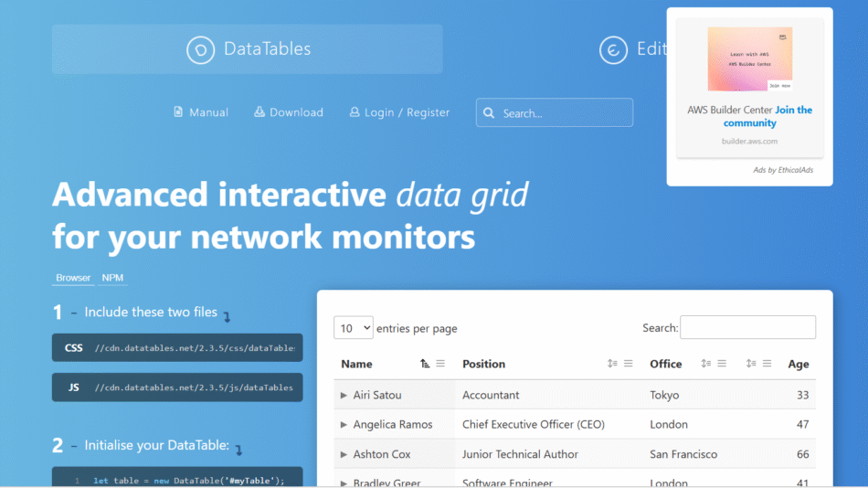The height and width of the screenshot is (488, 868).
Task: Click the magnifier icon in site search
Action: [x=489, y=113]
